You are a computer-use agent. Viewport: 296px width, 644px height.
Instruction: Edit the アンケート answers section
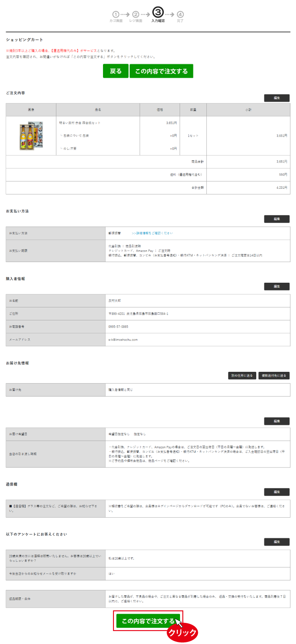pyautogui.click(x=277, y=542)
